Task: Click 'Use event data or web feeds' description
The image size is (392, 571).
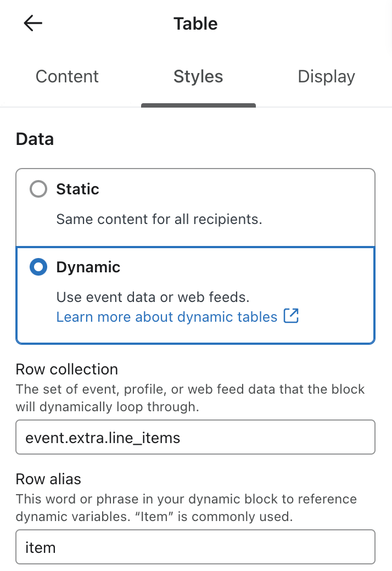Action: coord(153,298)
